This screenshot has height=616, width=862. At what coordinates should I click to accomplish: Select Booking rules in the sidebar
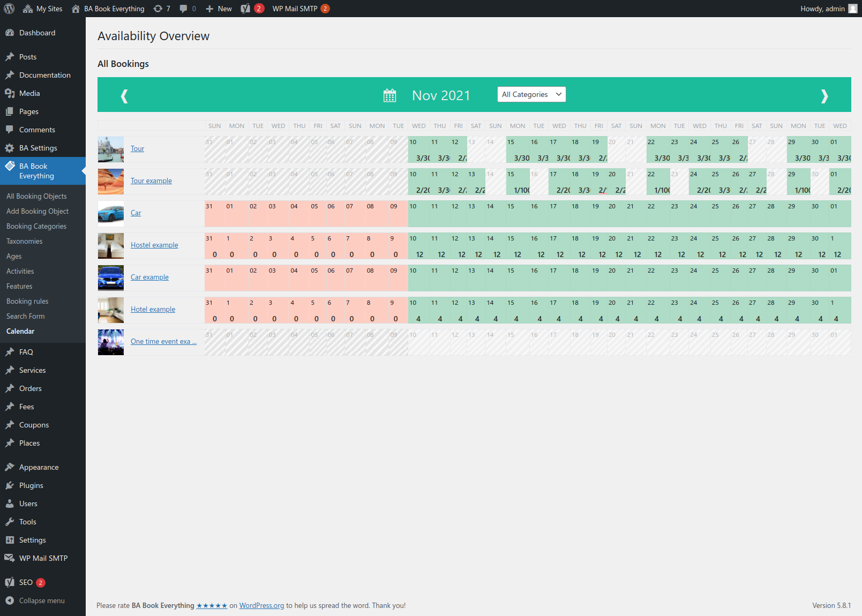[27, 301]
